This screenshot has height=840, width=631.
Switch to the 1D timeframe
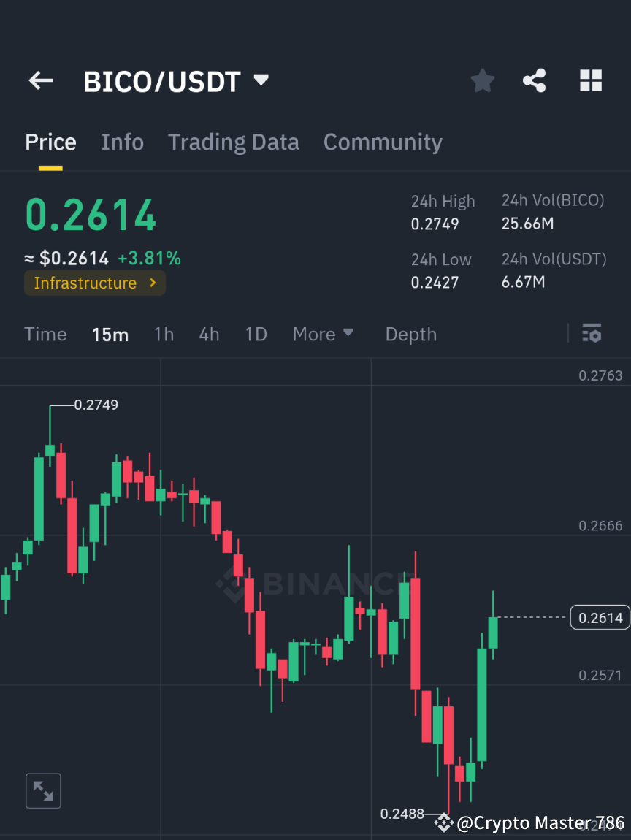point(256,334)
